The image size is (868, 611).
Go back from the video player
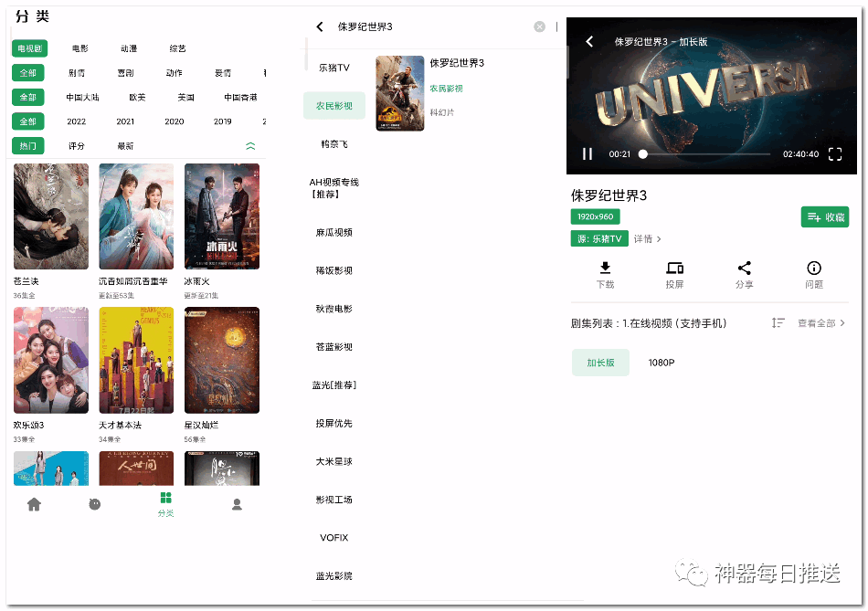click(x=589, y=41)
